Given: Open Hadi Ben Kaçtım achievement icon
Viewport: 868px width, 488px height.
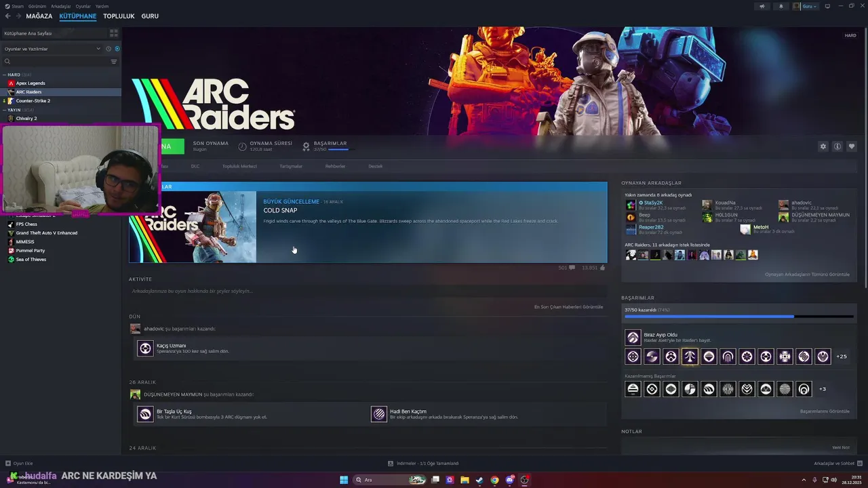Looking at the screenshot, I should [x=379, y=414].
